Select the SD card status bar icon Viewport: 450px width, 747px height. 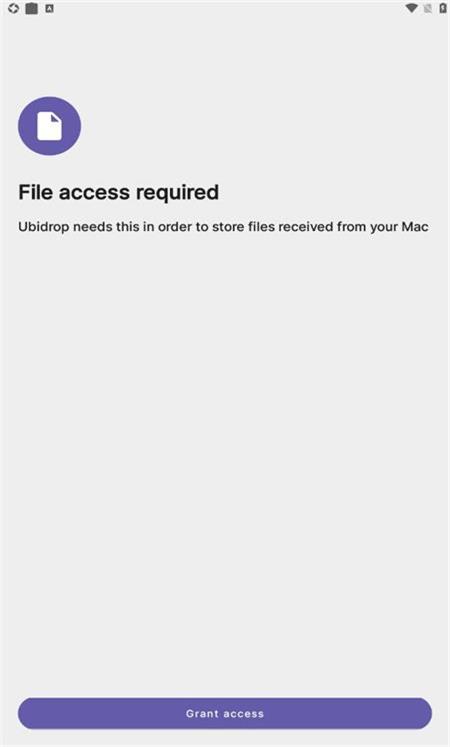[x=31, y=8]
